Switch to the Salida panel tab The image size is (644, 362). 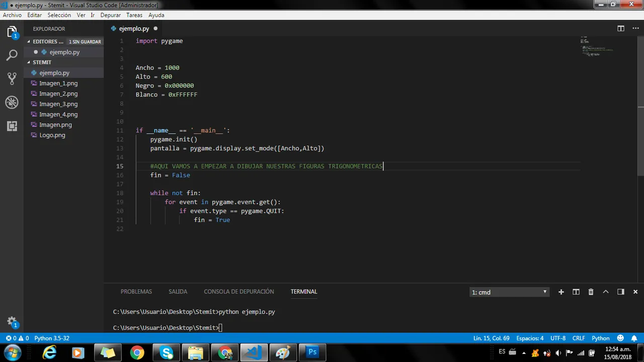click(x=178, y=292)
